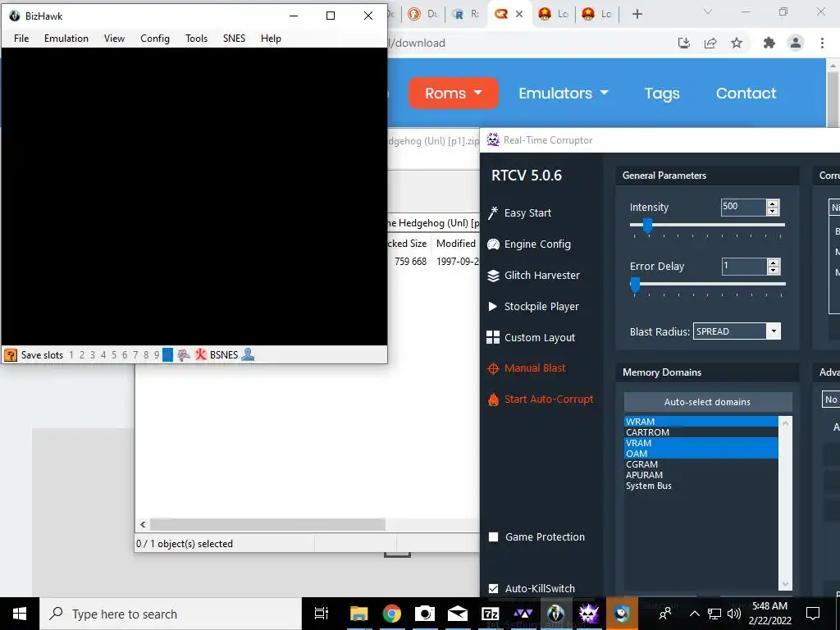Click the Glitch Harvester layers icon

[493, 276]
